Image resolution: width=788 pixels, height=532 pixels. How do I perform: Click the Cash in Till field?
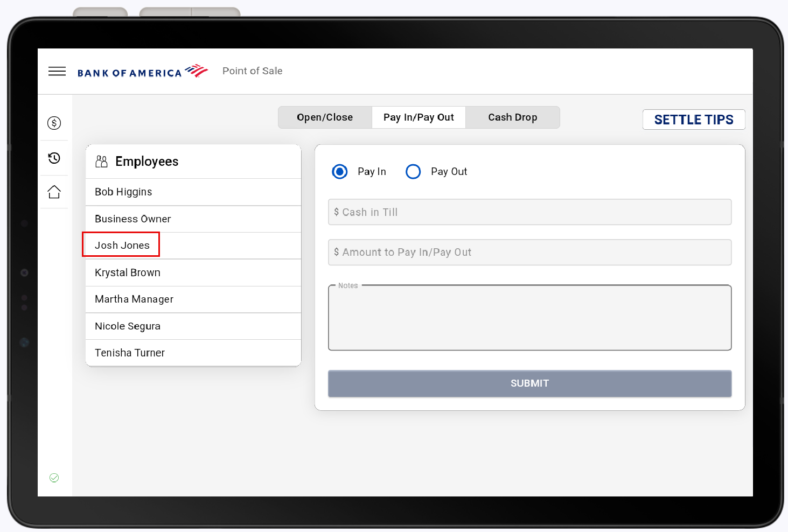click(x=529, y=212)
